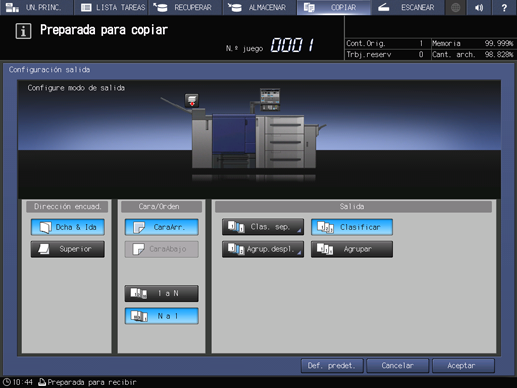Click 'Preparada para recibir' status text

point(92,382)
